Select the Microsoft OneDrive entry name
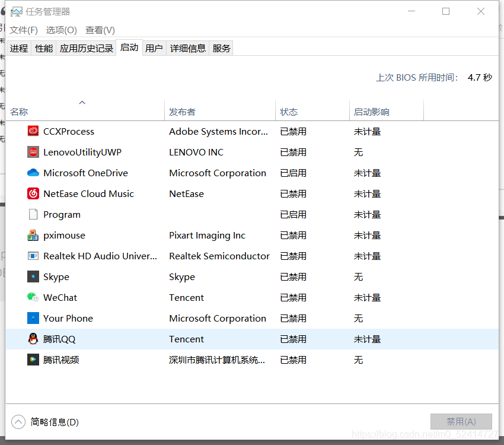The image size is (504, 445). pyautogui.click(x=86, y=173)
